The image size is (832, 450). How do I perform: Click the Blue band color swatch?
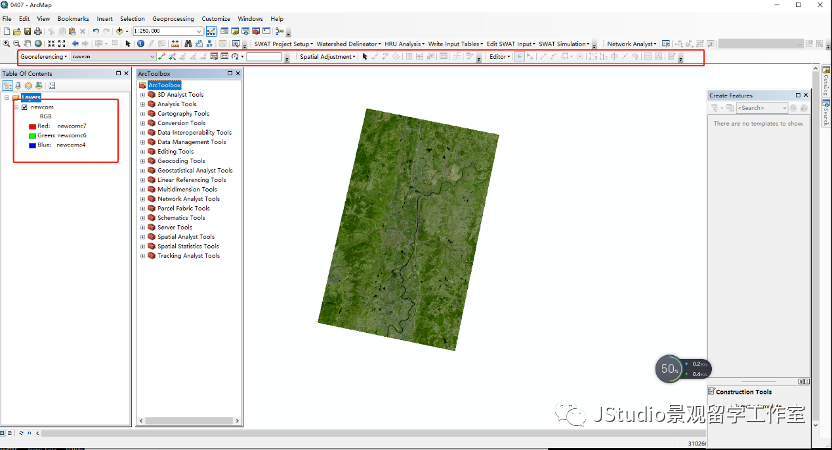click(x=32, y=145)
